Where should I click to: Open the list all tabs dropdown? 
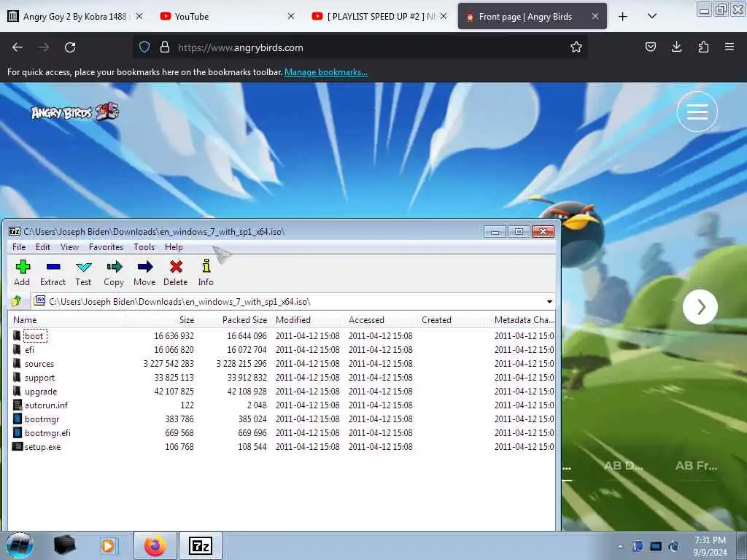pyautogui.click(x=652, y=16)
